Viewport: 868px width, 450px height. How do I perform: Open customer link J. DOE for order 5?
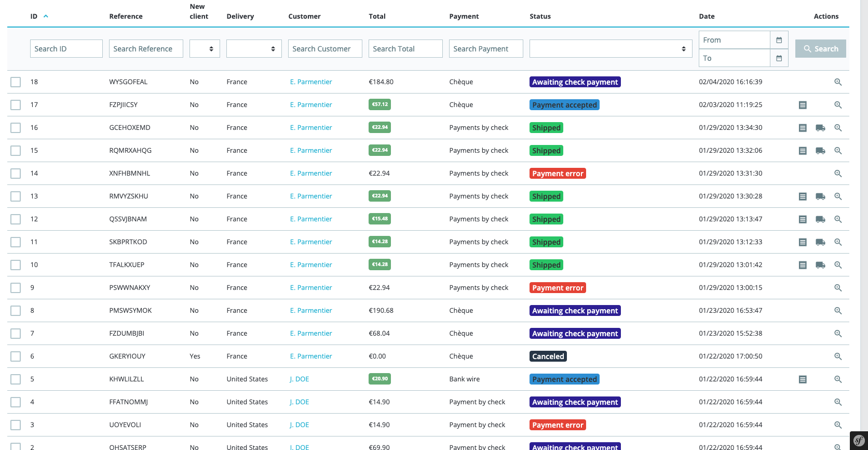click(300, 379)
